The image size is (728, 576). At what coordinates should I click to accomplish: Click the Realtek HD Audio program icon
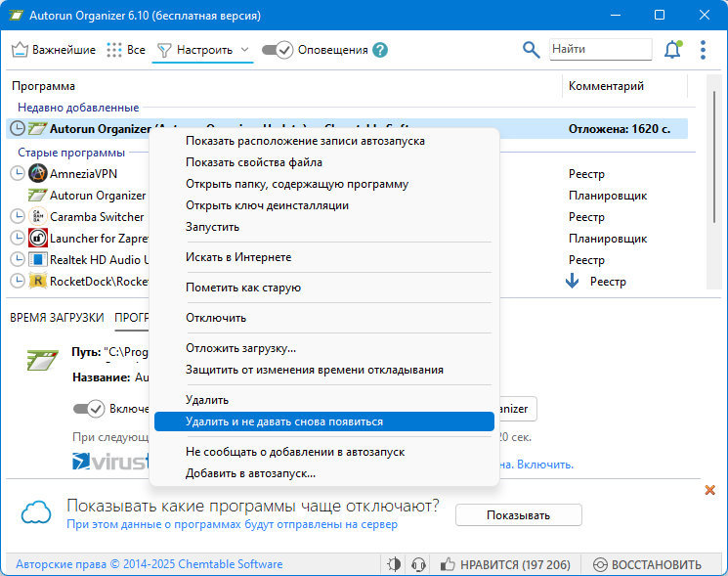tap(37, 260)
